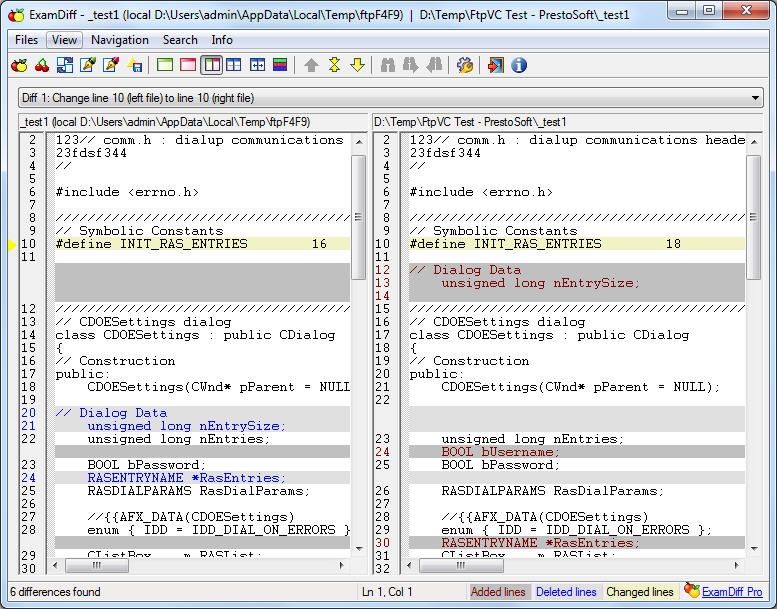Viewport: 777px width, 609px height.
Task: Click 'RASDIALPARAMS RasDialParams;' in right pane
Action: 553,491
